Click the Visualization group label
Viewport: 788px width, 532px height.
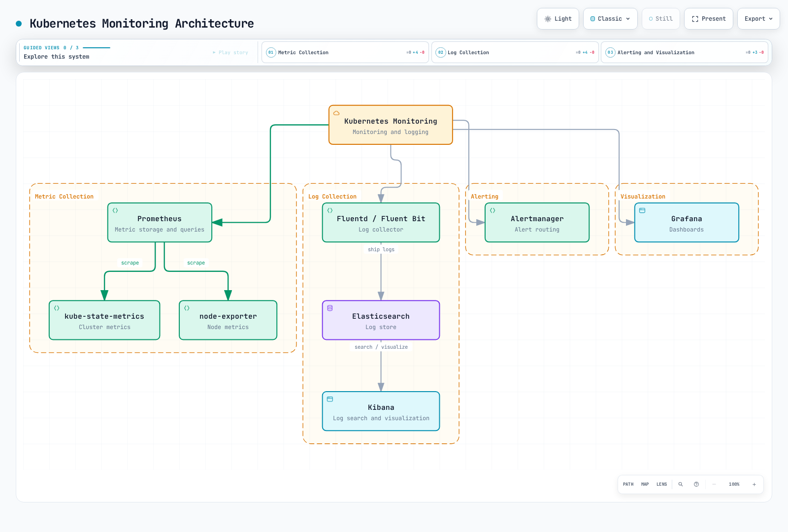tap(643, 197)
